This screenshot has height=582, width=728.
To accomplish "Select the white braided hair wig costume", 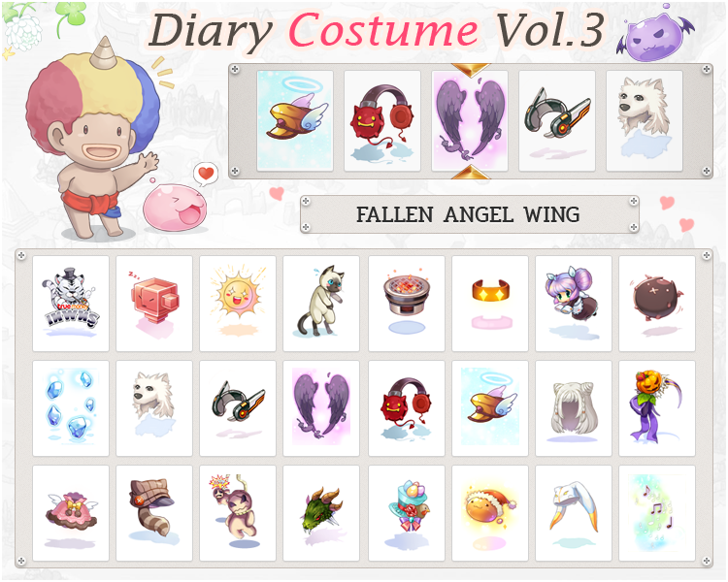I will pos(574,408).
